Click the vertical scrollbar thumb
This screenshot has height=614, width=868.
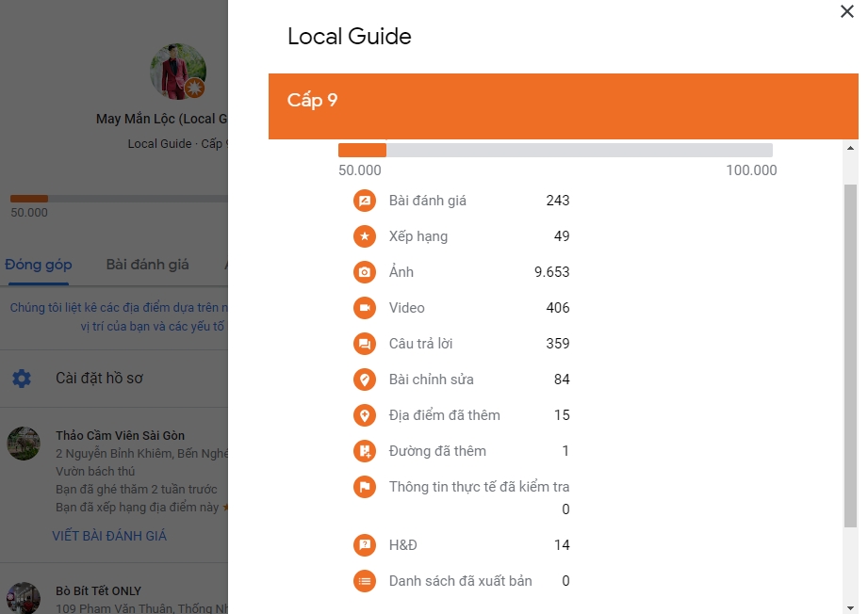(850, 356)
